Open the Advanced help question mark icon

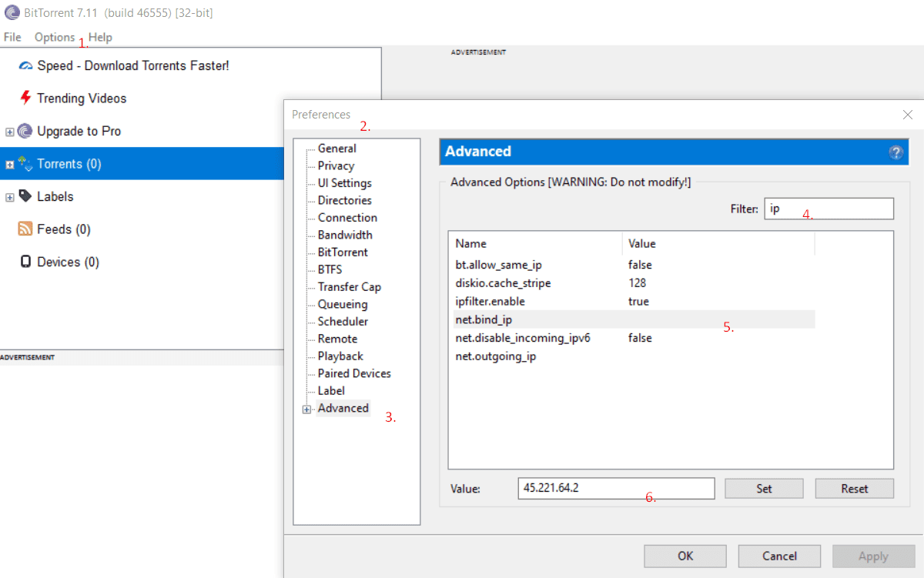coord(896,152)
